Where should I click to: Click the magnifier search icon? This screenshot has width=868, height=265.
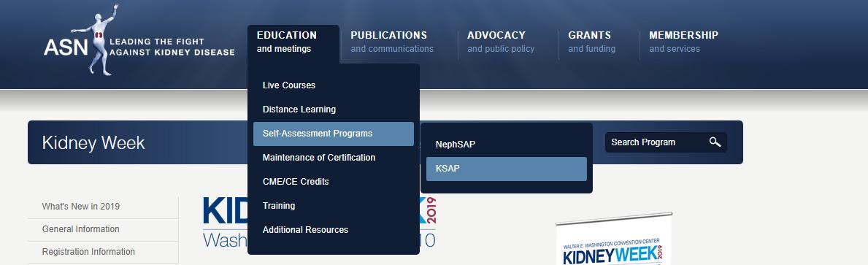pos(715,142)
